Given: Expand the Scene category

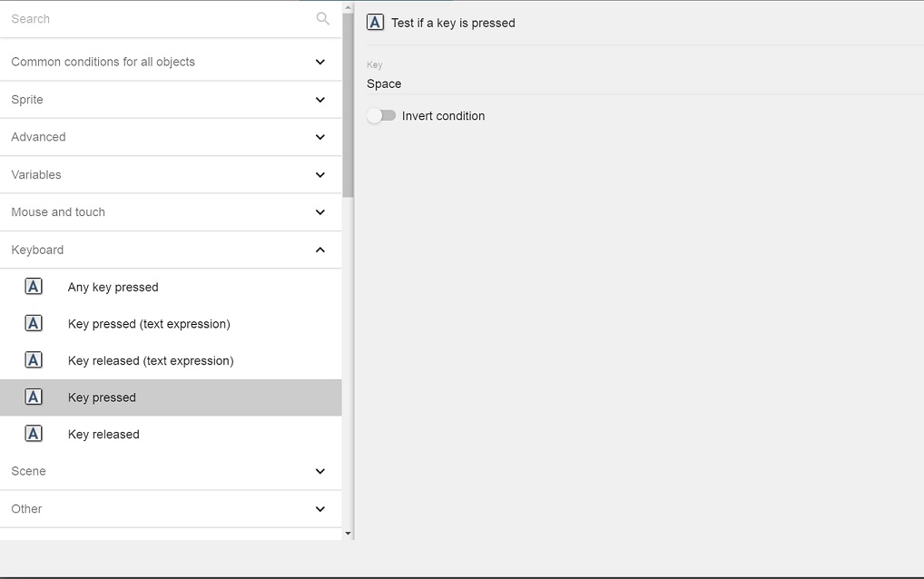Looking at the screenshot, I should tap(319, 471).
